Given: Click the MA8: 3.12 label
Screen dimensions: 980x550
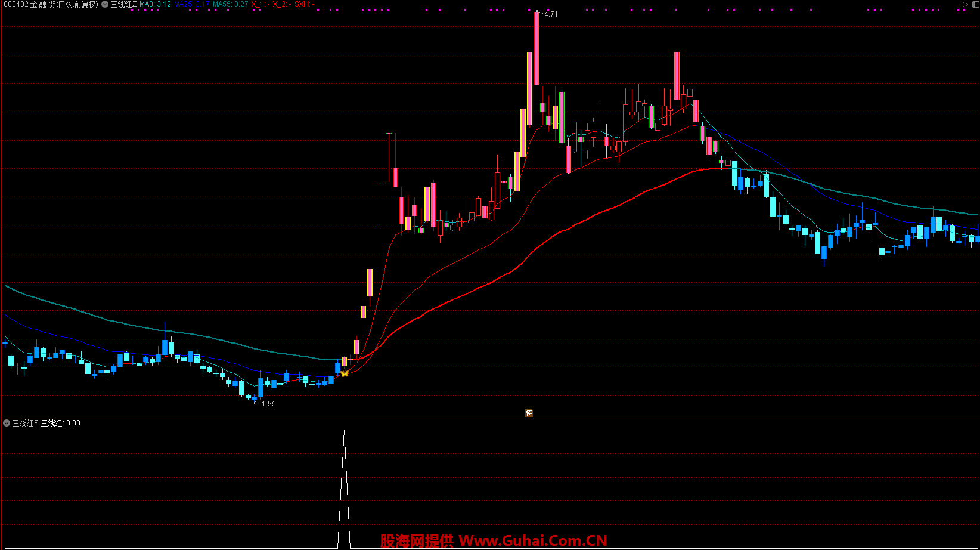Looking at the screenshot, I should [x=155, y=4].
